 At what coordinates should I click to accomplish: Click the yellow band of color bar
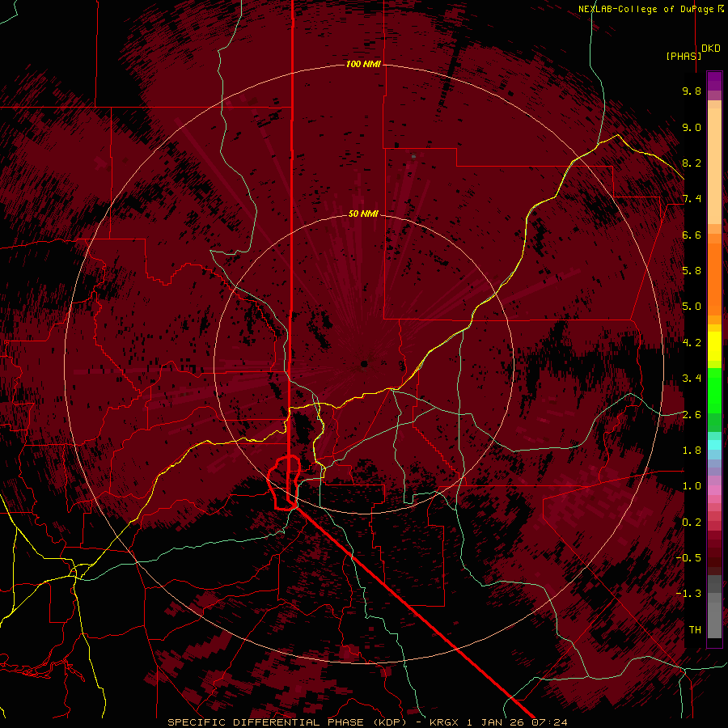pyautogui.click(x=714, y=346)
